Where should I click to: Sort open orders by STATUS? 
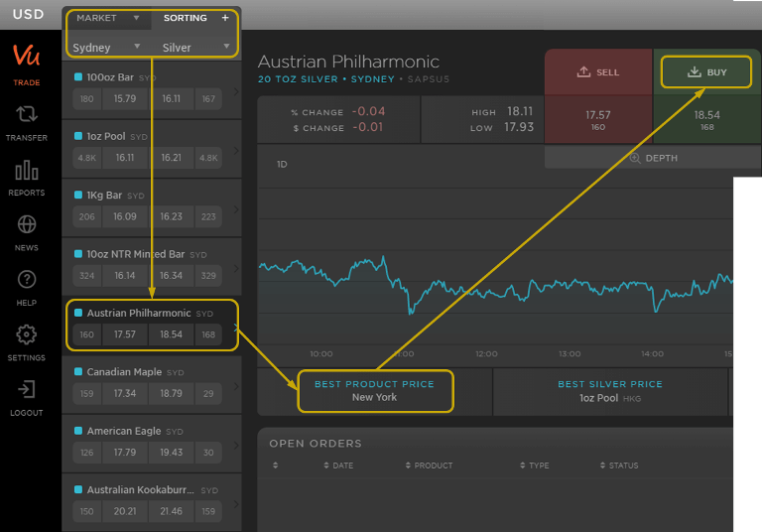tap(619, 465)
